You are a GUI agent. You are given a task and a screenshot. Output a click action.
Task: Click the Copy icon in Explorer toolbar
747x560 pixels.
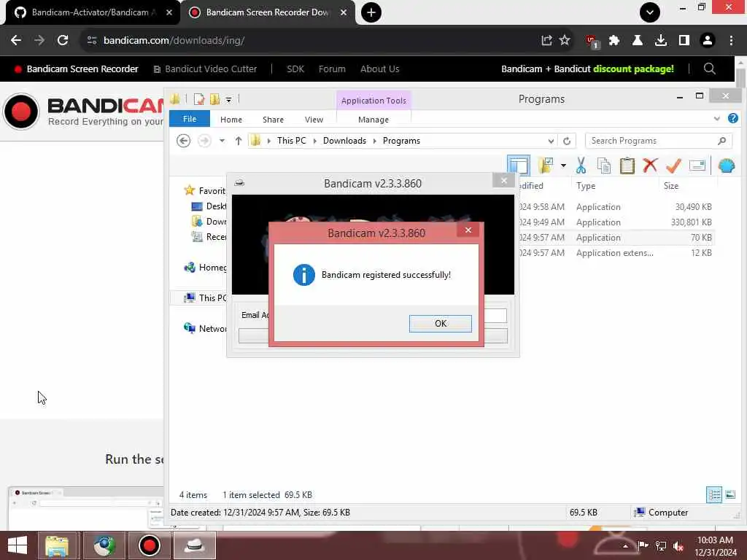[603, 166]
